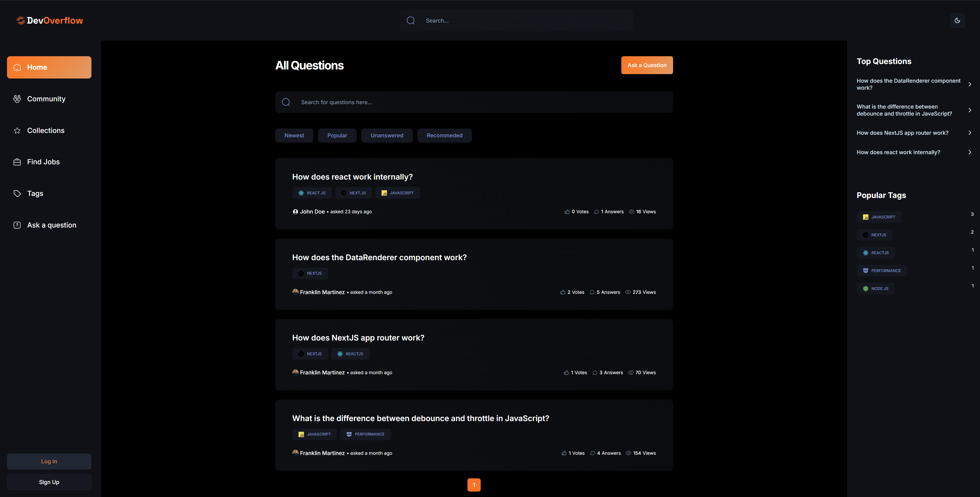Click the Collections star icon

tap(17, 131)
